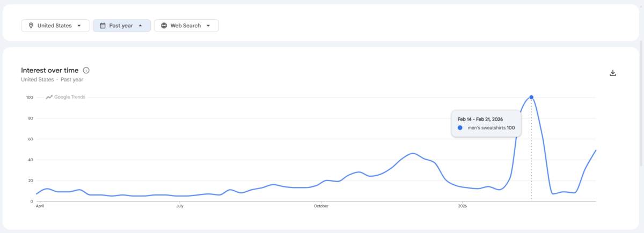Select the United States filter label
The width and height of the screenshot is (644, 233).
(54, 26)
